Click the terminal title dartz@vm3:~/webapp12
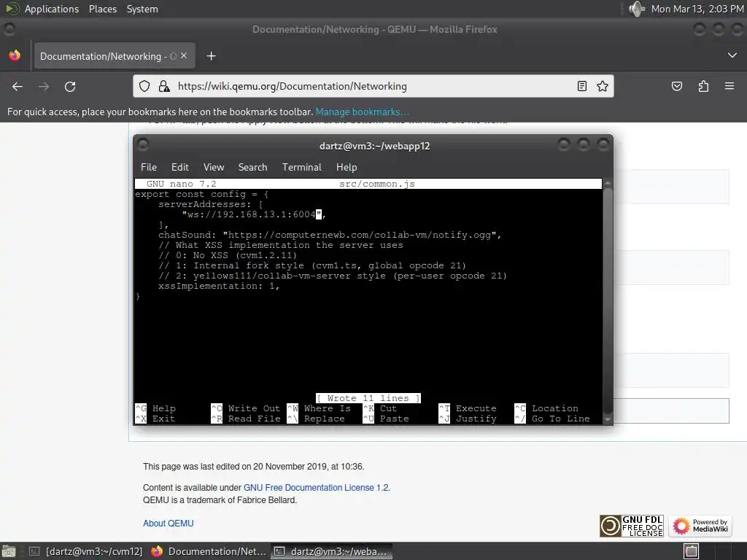 tap(374, 146)
